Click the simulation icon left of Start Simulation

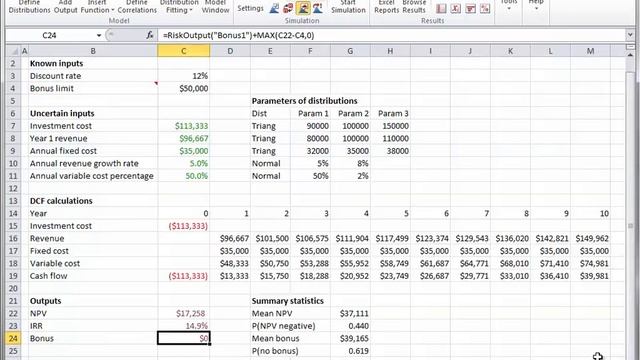point(317,8)
